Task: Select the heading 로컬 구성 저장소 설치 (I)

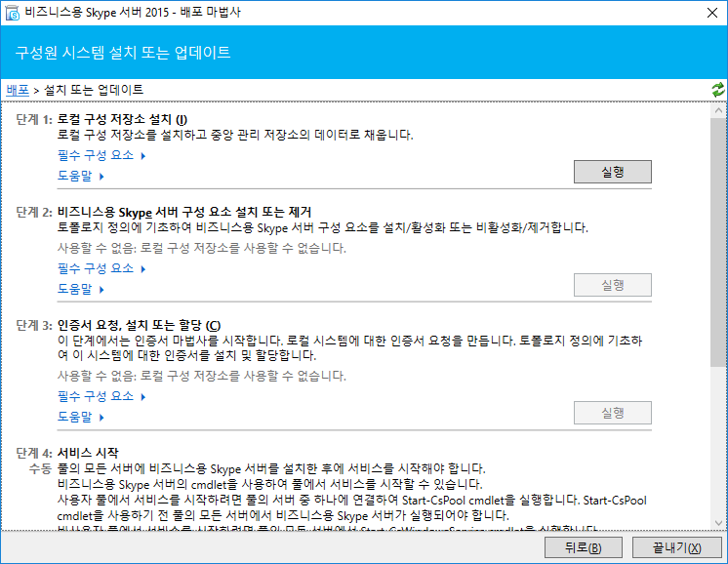Action: click(x=122, y=119)
